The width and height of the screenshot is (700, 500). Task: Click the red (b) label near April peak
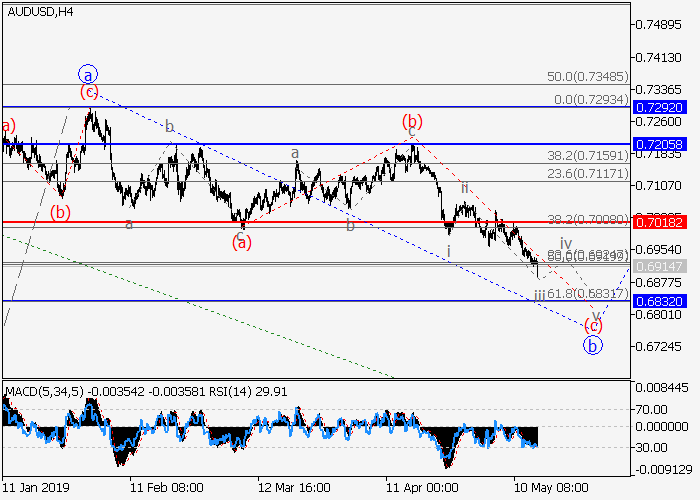pyautogui.click(x=411, y=122)
